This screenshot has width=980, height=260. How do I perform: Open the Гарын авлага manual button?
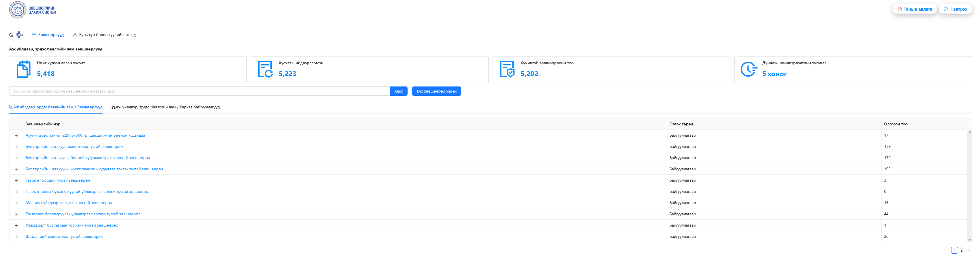click(x=915, y=9)
